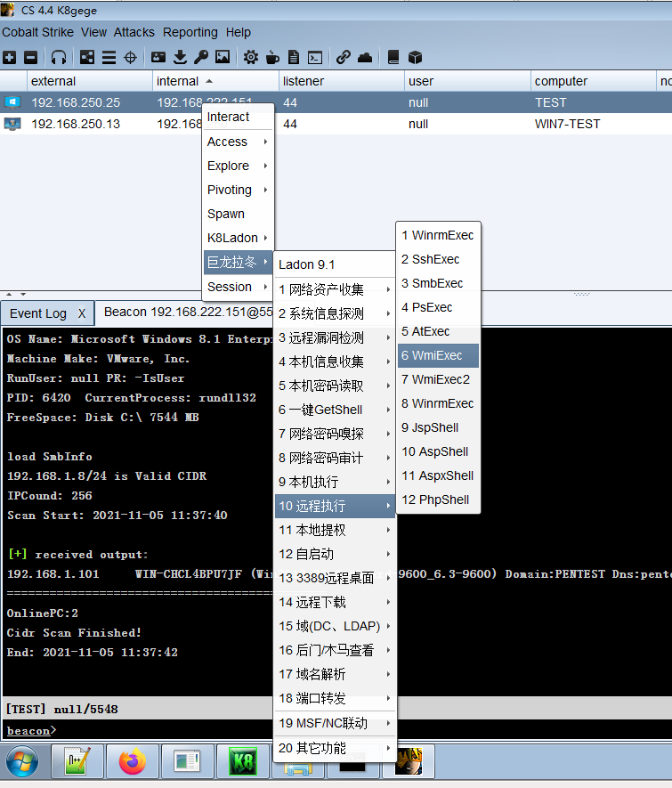Click the gear icon for Windows executable
The height and width of the screenshot is (788, 672).
[x=251, y=57]
